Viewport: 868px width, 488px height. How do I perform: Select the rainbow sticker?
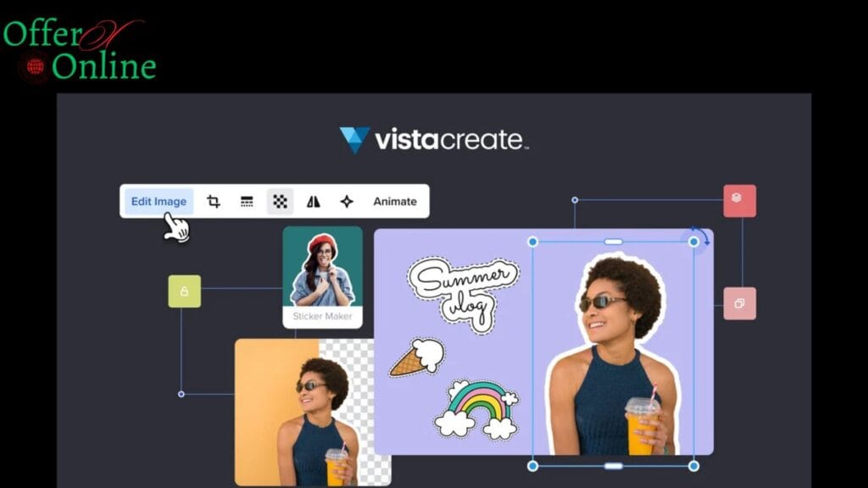pyautogui.click(x=478, y=410)
